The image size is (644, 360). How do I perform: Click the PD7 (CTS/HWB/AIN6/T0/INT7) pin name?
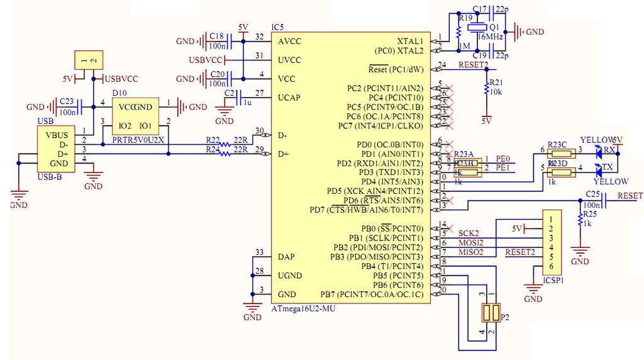point(367,210)
